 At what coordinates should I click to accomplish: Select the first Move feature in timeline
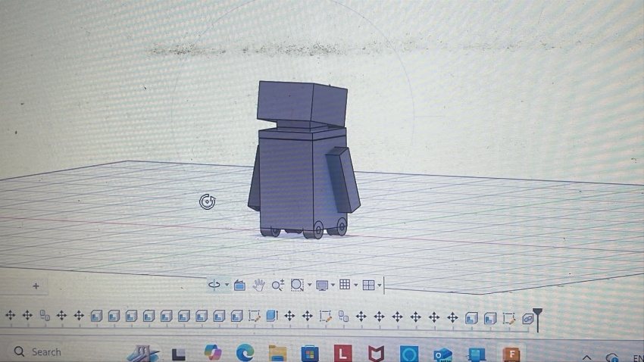pos(11,315)
